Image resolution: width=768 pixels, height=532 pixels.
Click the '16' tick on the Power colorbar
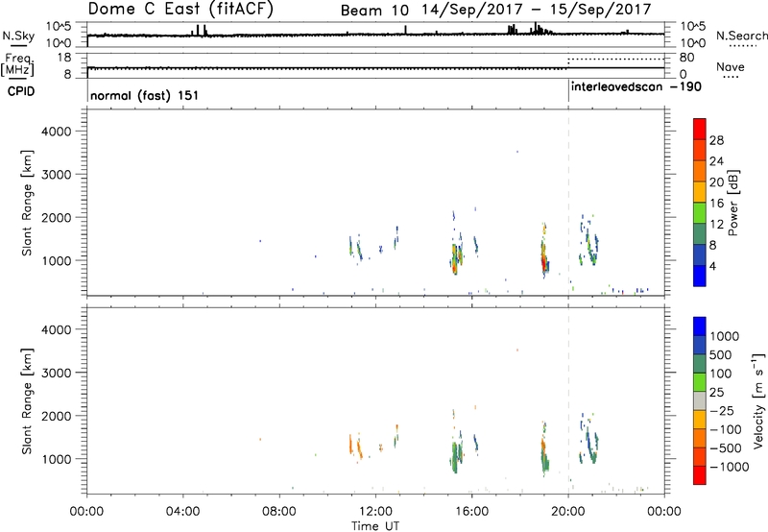pos(716,204)
